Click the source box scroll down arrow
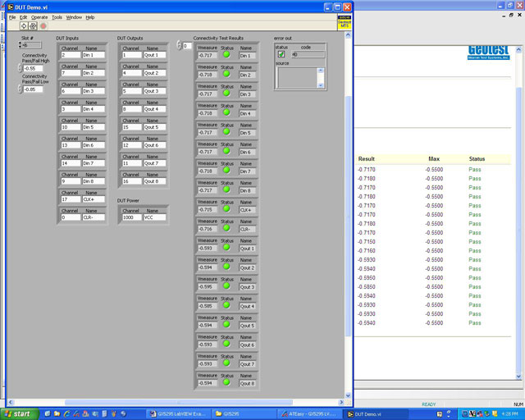 pos(321,85)
